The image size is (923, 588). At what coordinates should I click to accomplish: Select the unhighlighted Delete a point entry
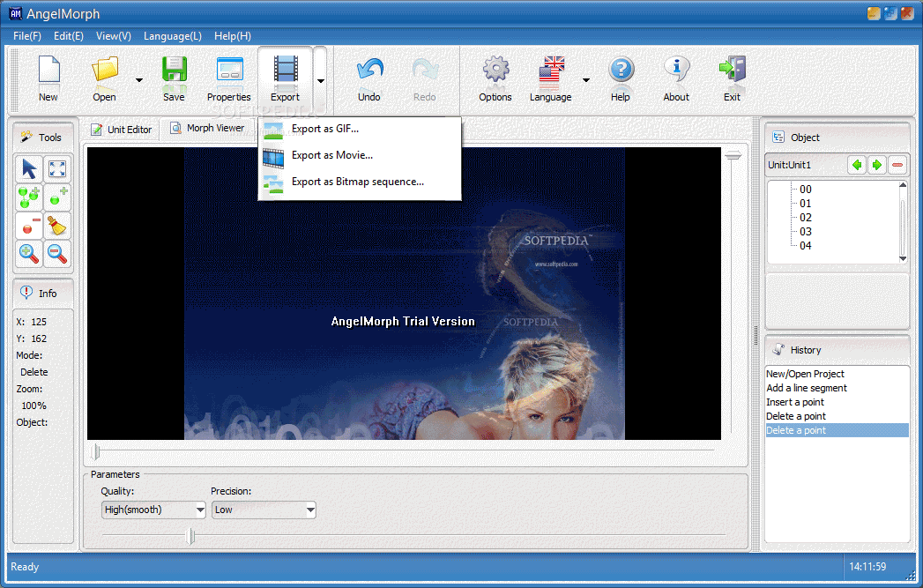837,416
